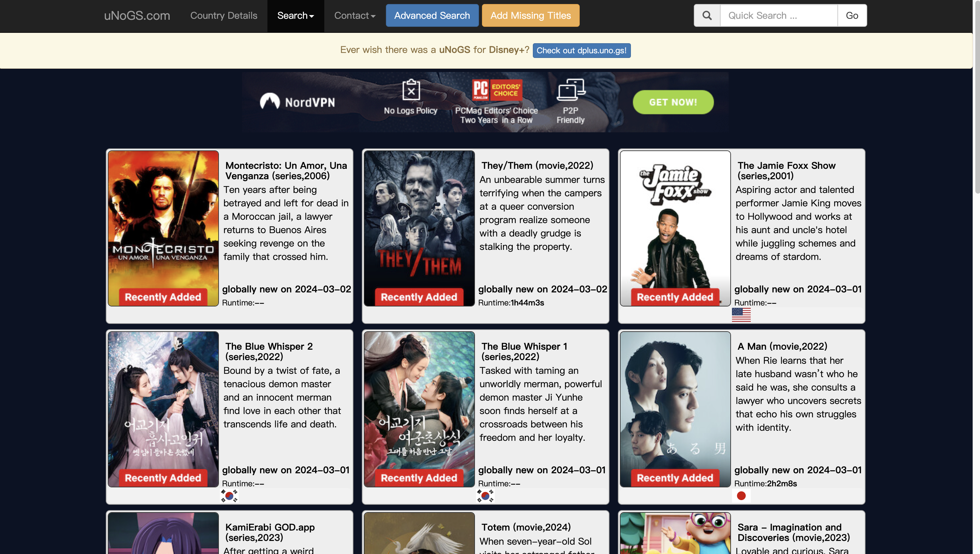Click the PCMag Editors' Choice badge
This screenshot has width=980, height=554.
[x=497, y=90]
